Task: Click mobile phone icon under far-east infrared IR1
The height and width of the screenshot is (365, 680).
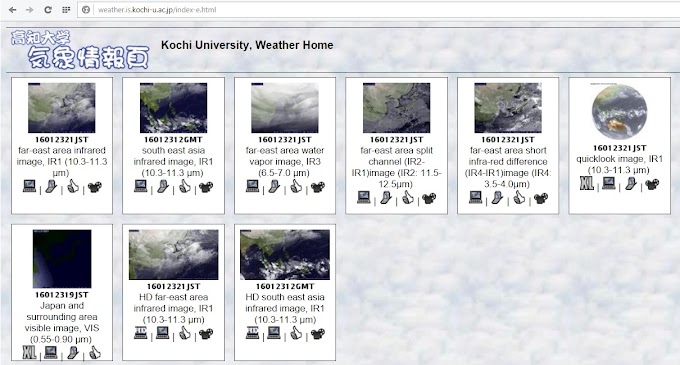Action: 51,187
